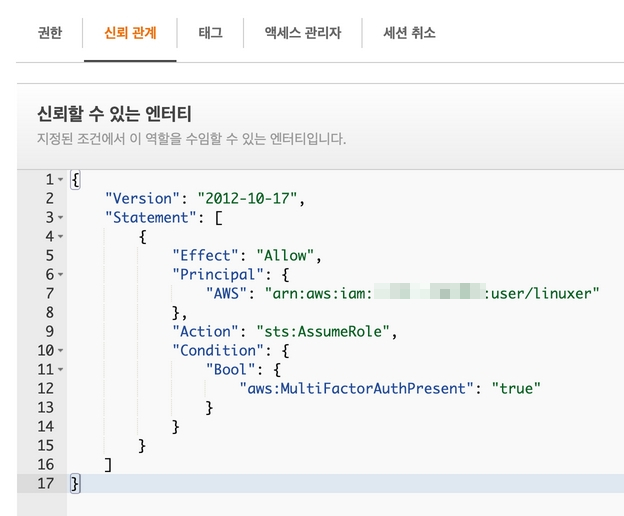624x516 pixels.
Task: Collapse the Condition block at line 10
Action: 61,351
